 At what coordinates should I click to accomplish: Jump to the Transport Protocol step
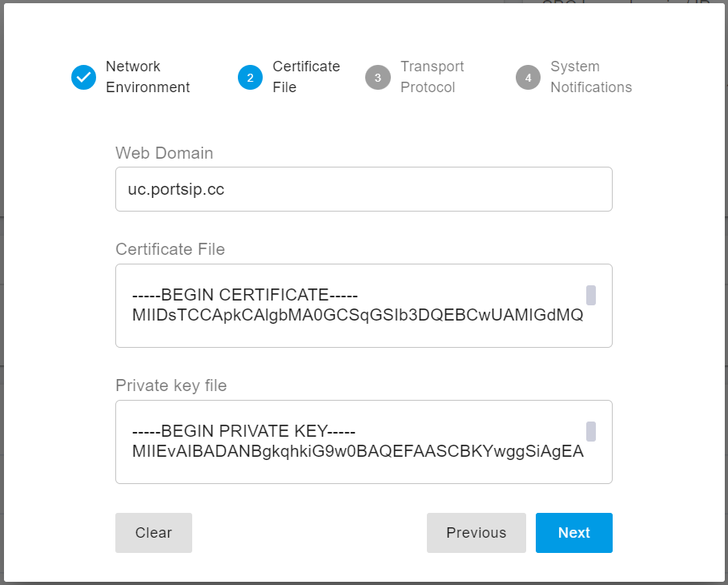pyautogui.click(x=432, y=77)
